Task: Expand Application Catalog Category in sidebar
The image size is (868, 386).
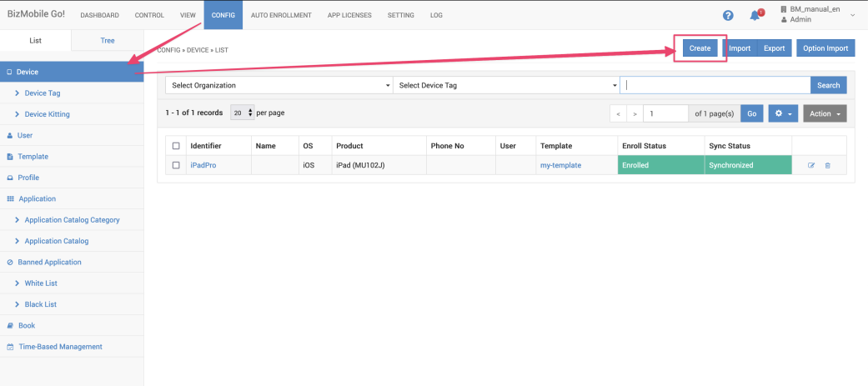Action: coord(72,220)
